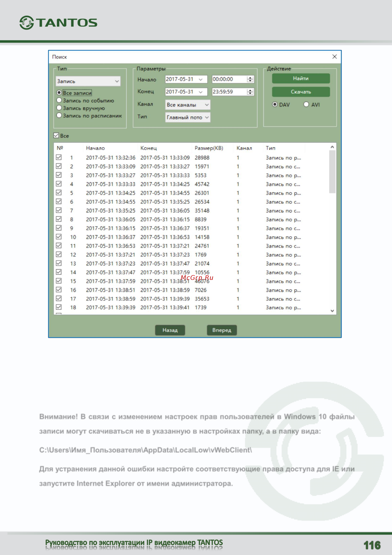Uncheck the checkbox for record 2
The height and width of the screenshot is (555, 392).
59,166
